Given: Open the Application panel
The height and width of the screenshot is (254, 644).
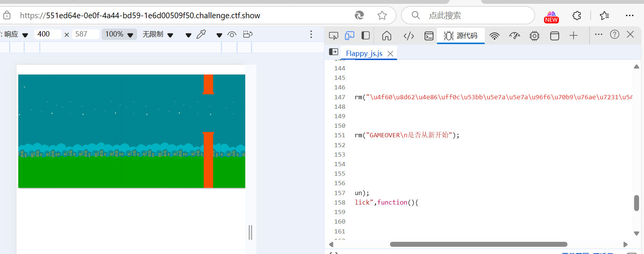Looking at the screenshot, I should [x=555, y=36].
